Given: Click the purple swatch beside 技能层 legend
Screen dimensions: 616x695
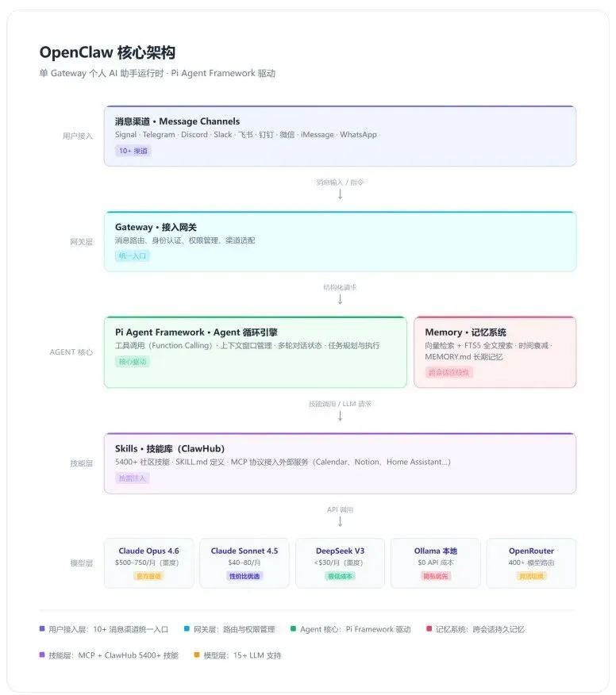Looking at the screenshot, I should click(42, 655).
